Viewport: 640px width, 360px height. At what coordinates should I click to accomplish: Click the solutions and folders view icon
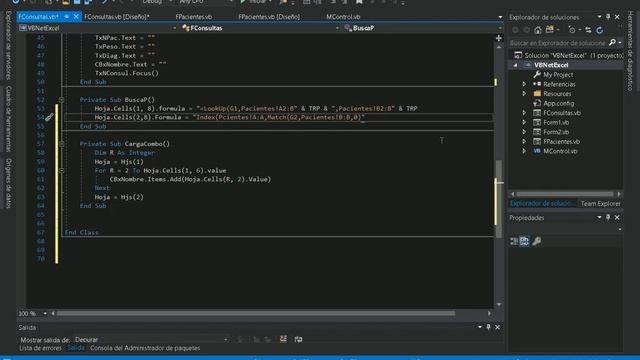(550, 30)
